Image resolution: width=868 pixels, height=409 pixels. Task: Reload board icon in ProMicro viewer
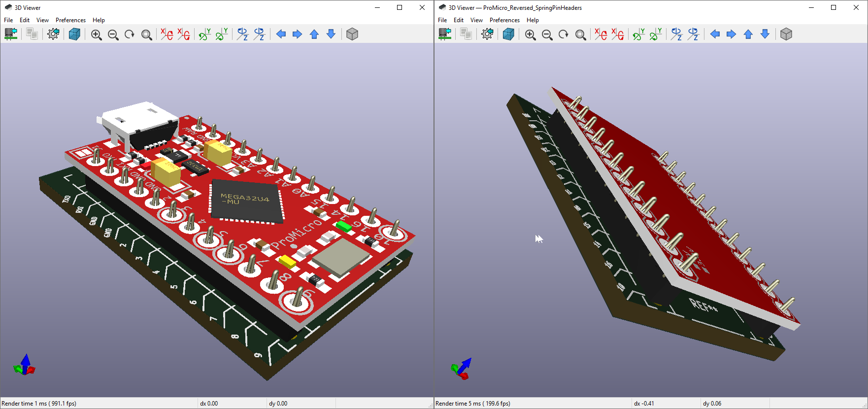[445, 34]
